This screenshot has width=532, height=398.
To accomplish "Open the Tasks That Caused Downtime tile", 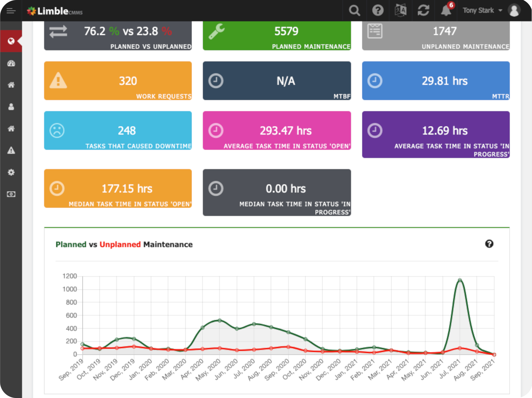I will (118, 130).
